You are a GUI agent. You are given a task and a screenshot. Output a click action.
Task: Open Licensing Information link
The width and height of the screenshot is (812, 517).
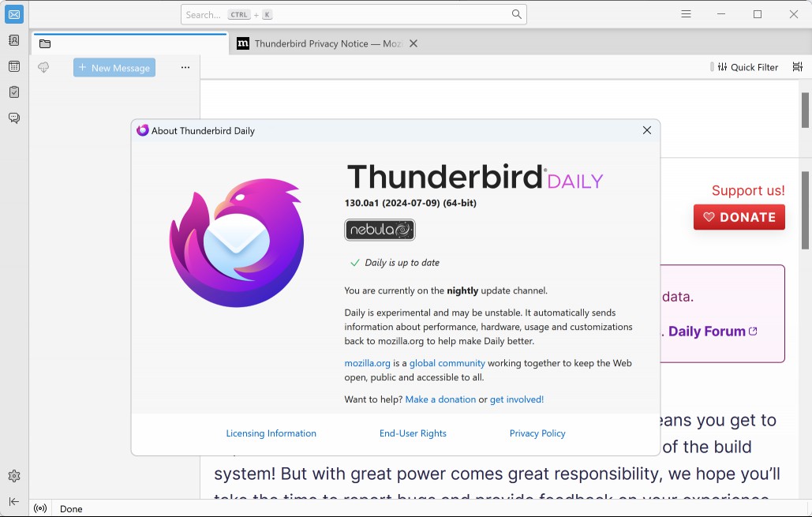(271, 433)
